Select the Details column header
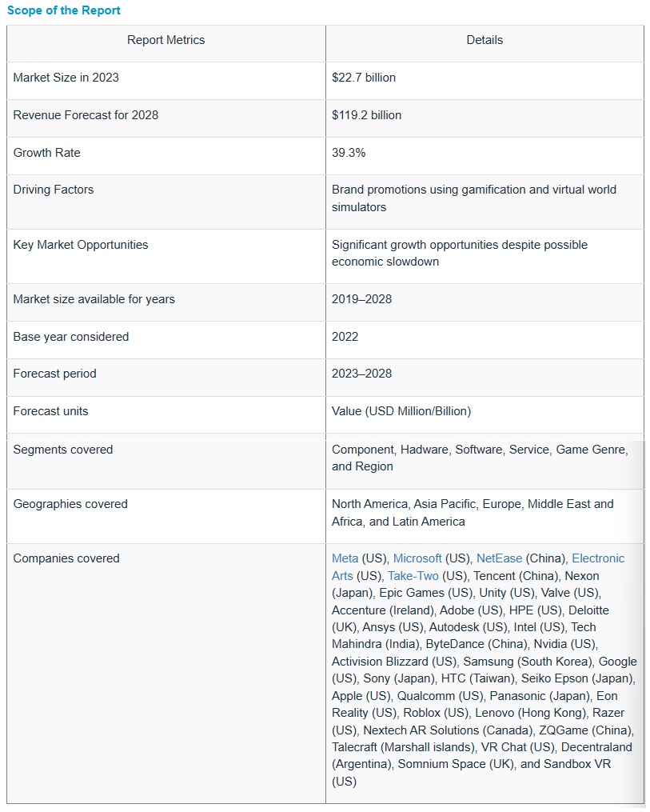Screen dimensions: 650x812 click(485, 40)
